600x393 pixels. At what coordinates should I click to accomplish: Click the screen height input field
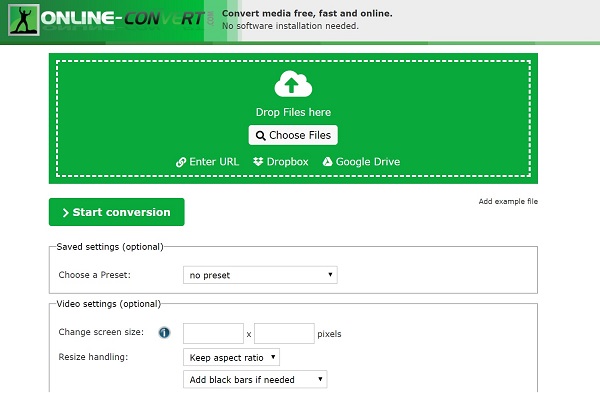(284, 333)
